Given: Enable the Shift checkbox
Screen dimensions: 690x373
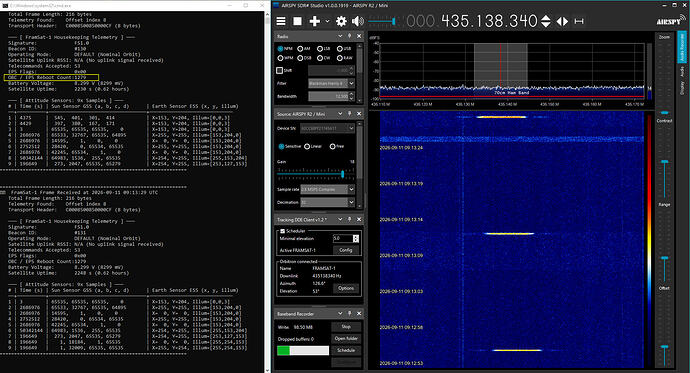Looking at the screenshot, I should click(x=279, y=70).
